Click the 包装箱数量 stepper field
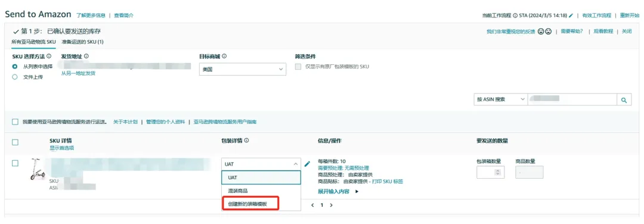 [x=490, y=172]
